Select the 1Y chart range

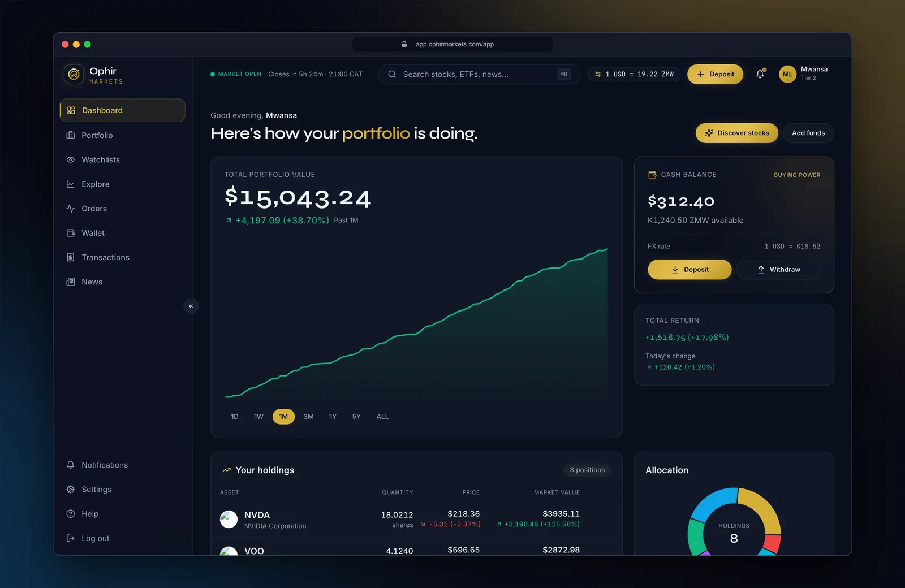pyautogui.click(x=333, y=417)
